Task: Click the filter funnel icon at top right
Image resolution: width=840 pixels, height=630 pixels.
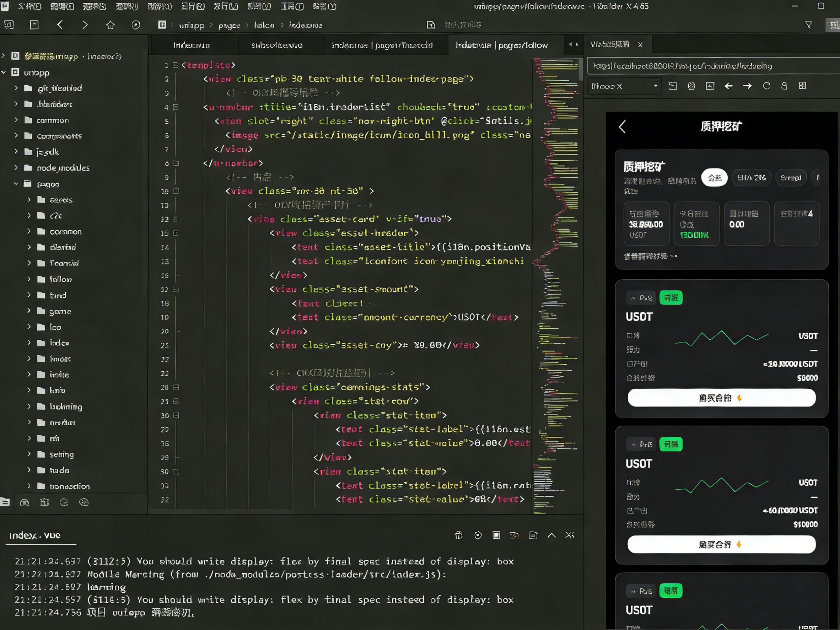Action: click(x=809, y=25)
